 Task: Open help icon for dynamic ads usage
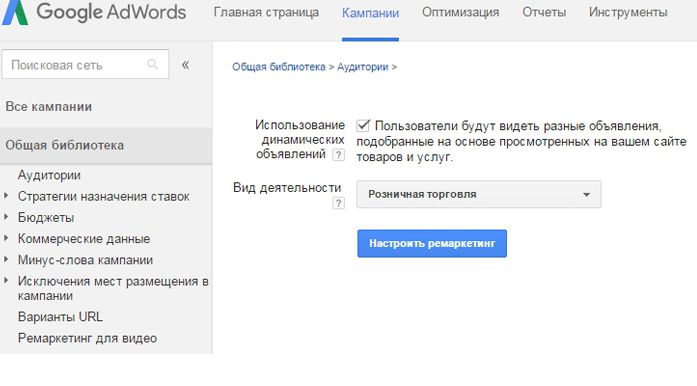tap(338, 155)
